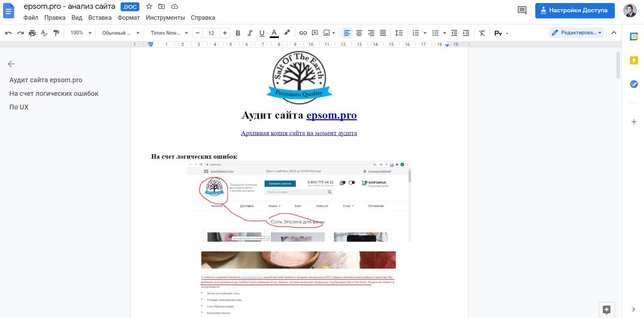Image resolution: width=644 pixels, height=318 pixels.
Task: Toggle underline formatting
Action: (262, 33)
